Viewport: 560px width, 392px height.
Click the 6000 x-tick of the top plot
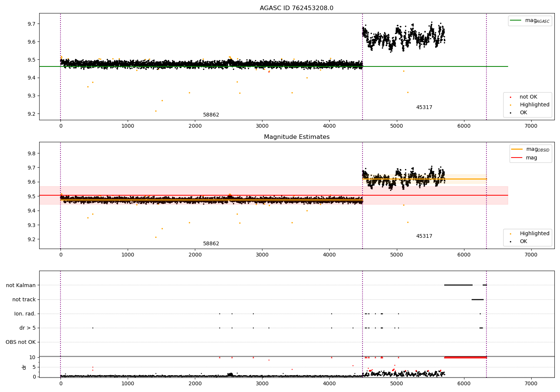pyautogui.click(x=464, y=126)
